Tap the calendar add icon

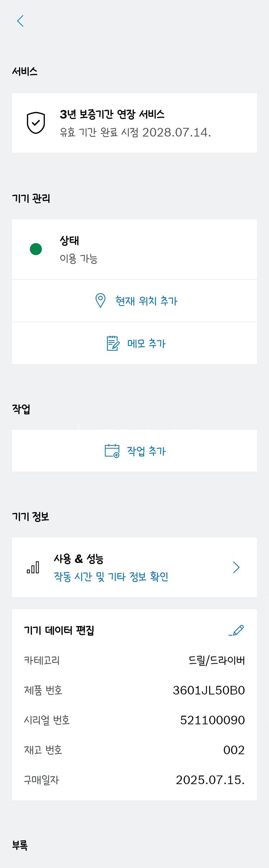(112, 451)
